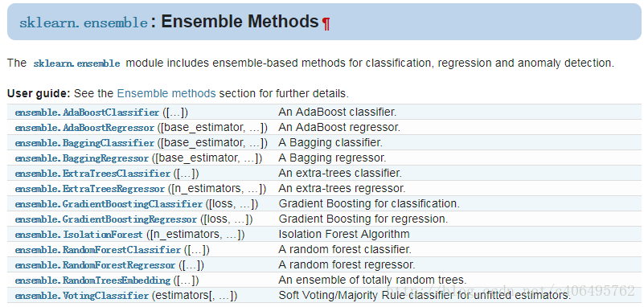The image size is (644, 307).
Task: Go to ensemble.BaggingClassifier page
Action: pyautogui.click(x=84, y=143)
